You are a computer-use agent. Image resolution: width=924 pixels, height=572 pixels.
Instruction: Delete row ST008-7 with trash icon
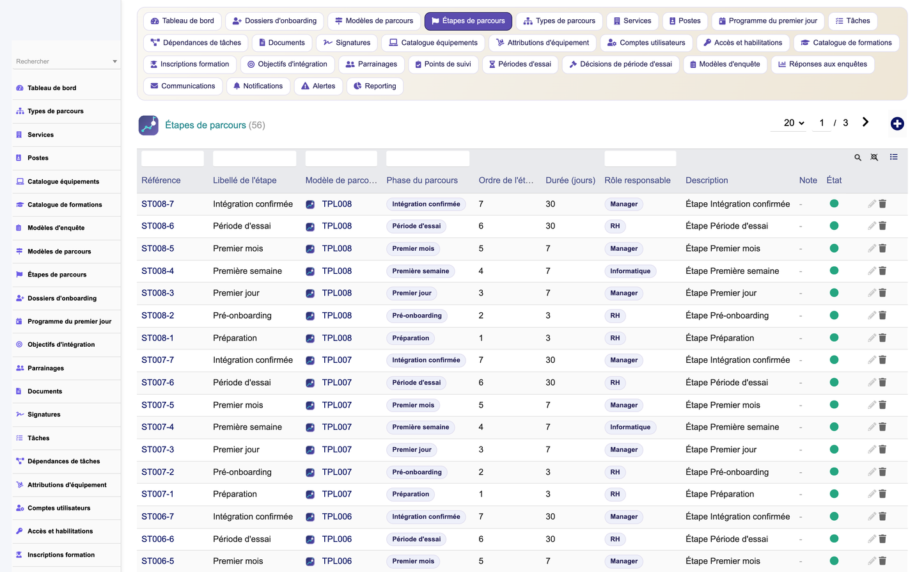click(x=882, y=204)
